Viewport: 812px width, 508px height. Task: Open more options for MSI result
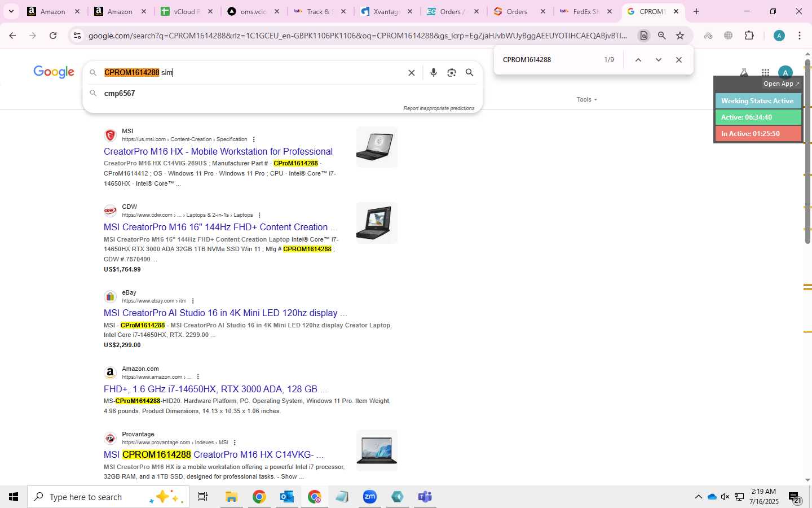254,139
